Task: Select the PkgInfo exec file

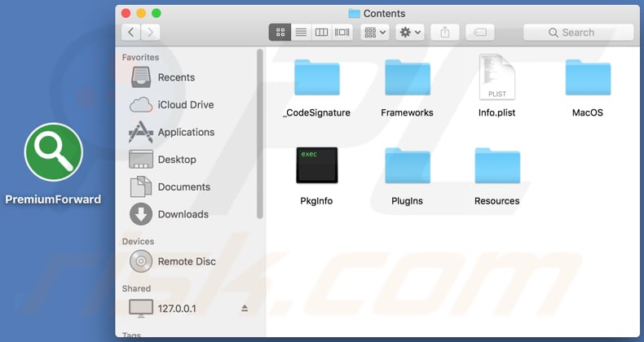Action: [x=316, y=164]
